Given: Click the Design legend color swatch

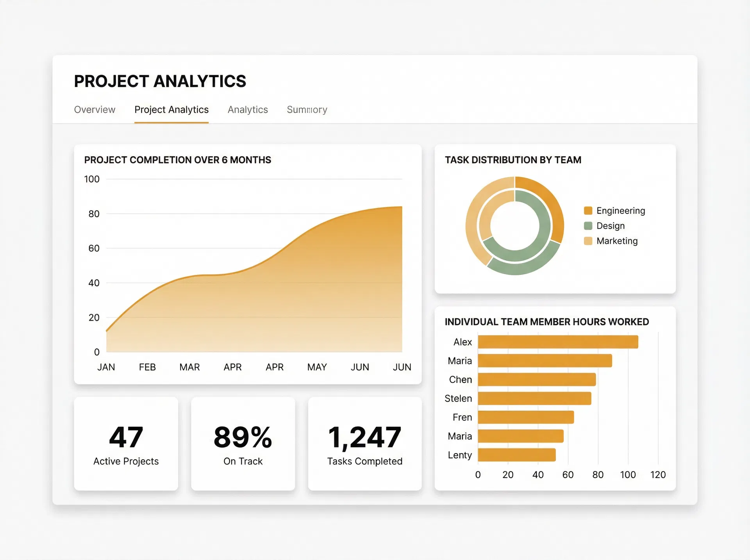Looking at the screenshot, I should pyautogui.click(x=588, y=226).
